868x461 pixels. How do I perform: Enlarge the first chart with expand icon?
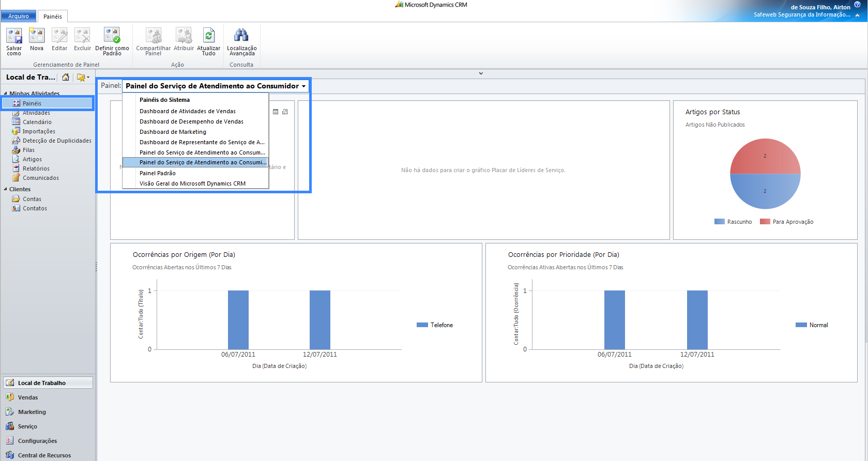[285, 112]
